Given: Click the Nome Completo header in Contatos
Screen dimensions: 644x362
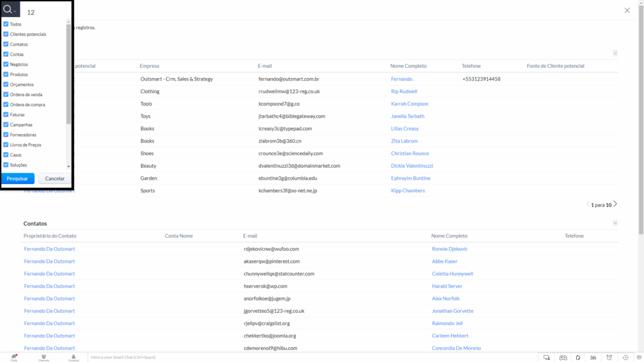Looking at the screenshot, I should (x=449, y=236).
